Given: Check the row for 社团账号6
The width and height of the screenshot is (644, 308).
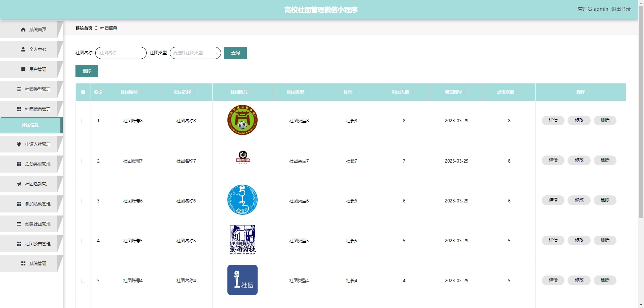Looking at the screenshot, I should (83, 201).
